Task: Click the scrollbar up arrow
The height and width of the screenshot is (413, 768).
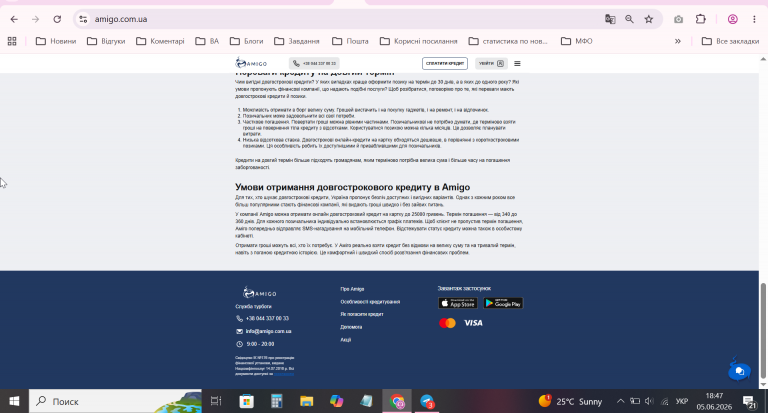Action: (x=763, y=59)
